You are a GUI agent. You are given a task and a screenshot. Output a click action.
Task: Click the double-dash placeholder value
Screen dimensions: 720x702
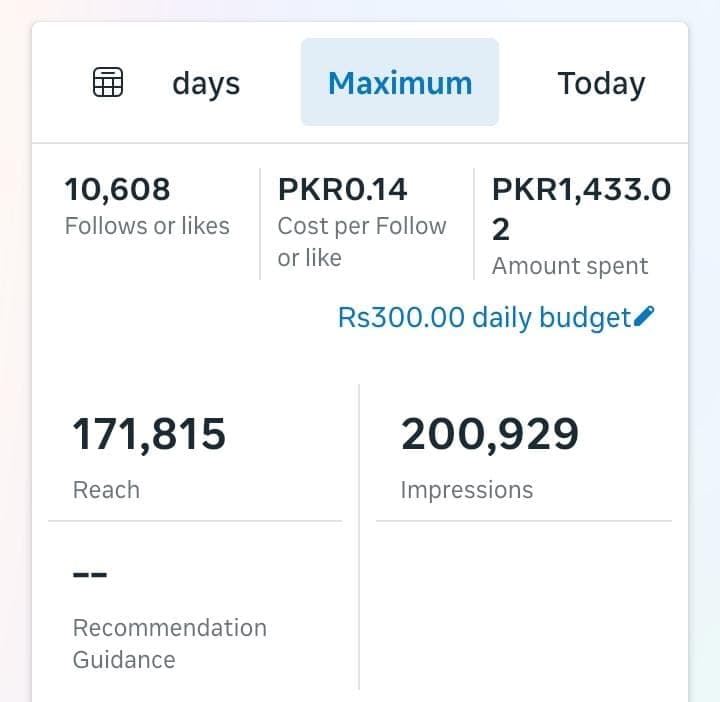(90, 575)
